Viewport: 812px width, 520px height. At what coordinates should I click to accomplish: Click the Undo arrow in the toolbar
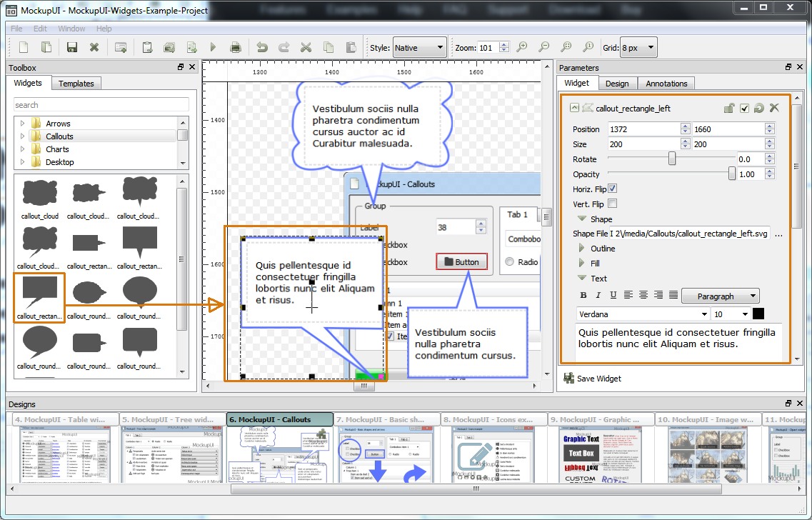coord(262,48)
